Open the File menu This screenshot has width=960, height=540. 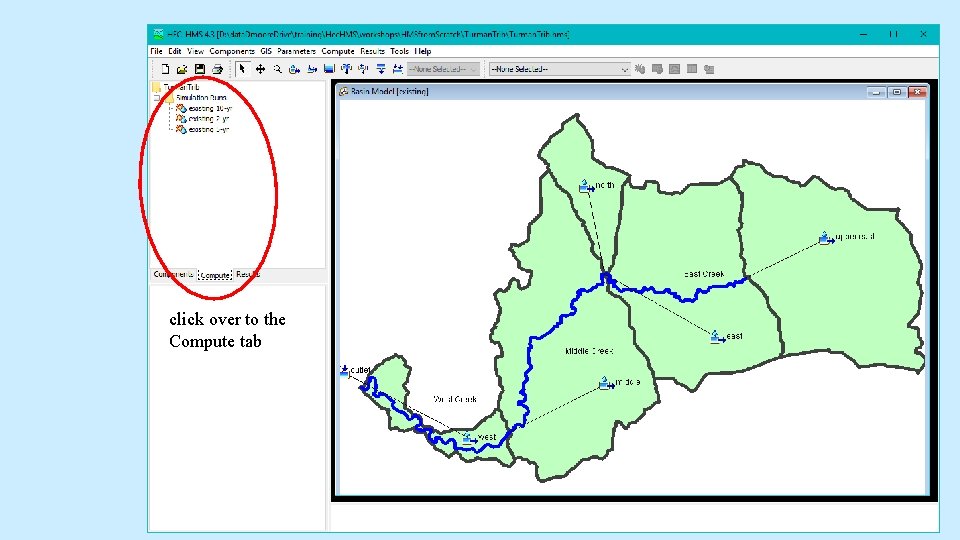pyautogui.click(x=157, y=51)
